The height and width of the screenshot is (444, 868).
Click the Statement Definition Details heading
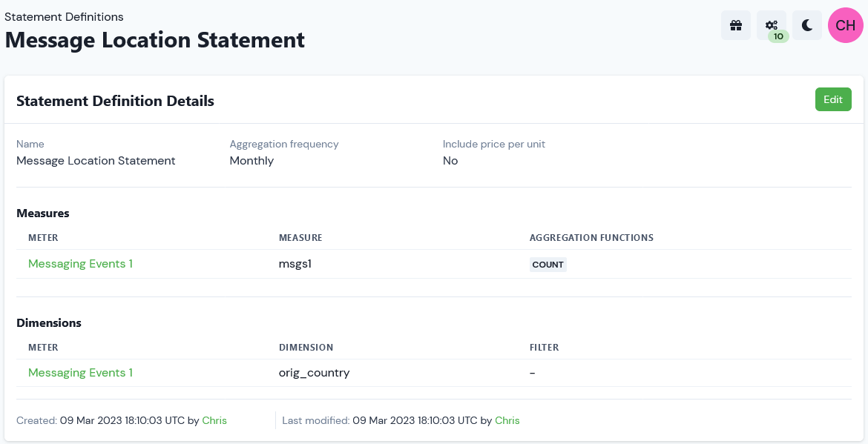click(115, 101)
